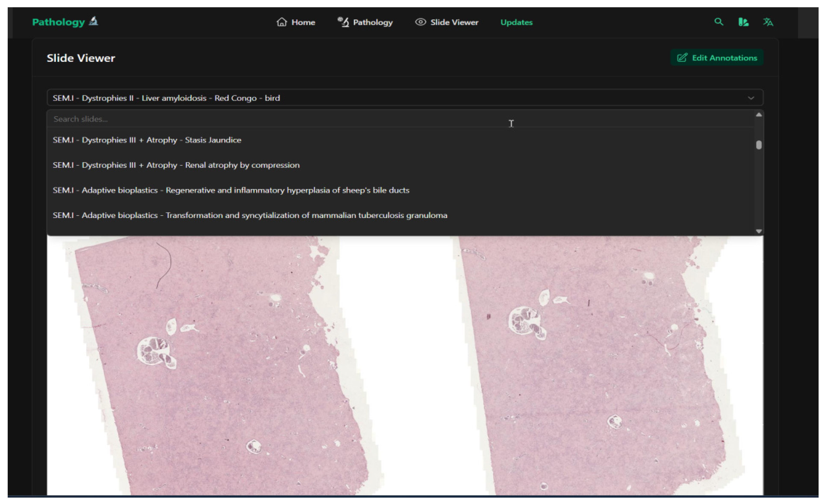Click the Home house icon

pyautogui.click(x=281, y=22)
